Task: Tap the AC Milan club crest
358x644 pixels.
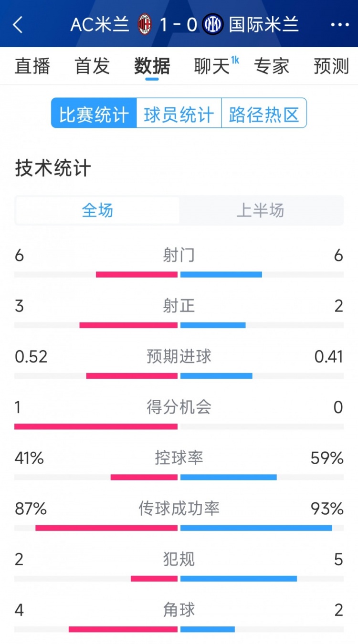Action: [145, 24]
